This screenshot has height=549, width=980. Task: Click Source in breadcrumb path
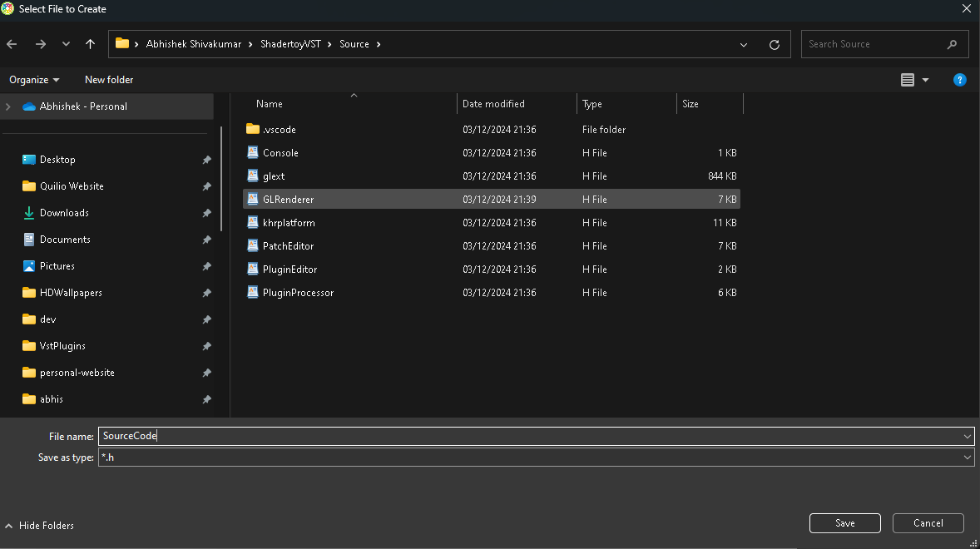tap(354, 44)
